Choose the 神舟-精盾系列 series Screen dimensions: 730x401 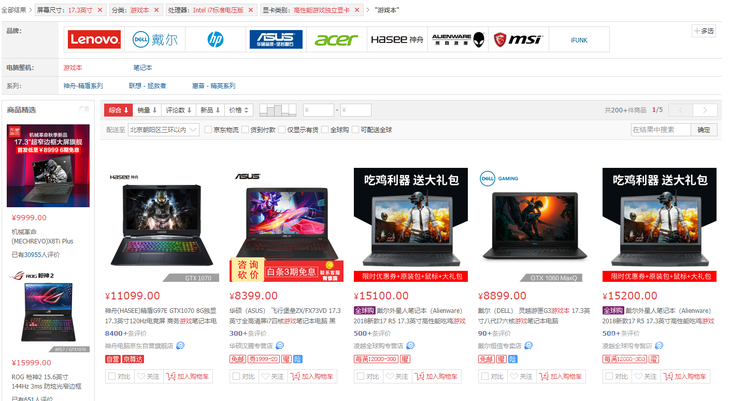(x=83, y=86)
